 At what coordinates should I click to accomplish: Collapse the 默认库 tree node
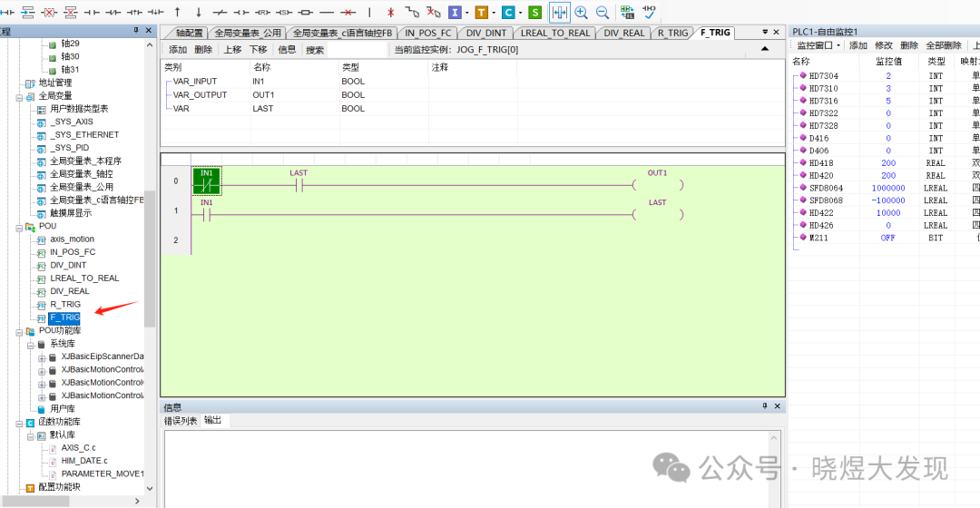pyautogui.click(x=30, y=435)
